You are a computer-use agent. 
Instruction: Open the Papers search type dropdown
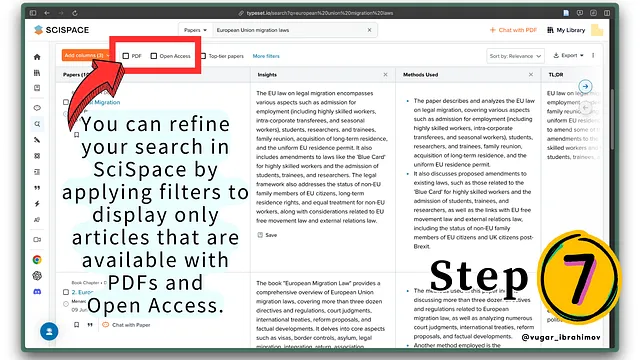point(195,30)
